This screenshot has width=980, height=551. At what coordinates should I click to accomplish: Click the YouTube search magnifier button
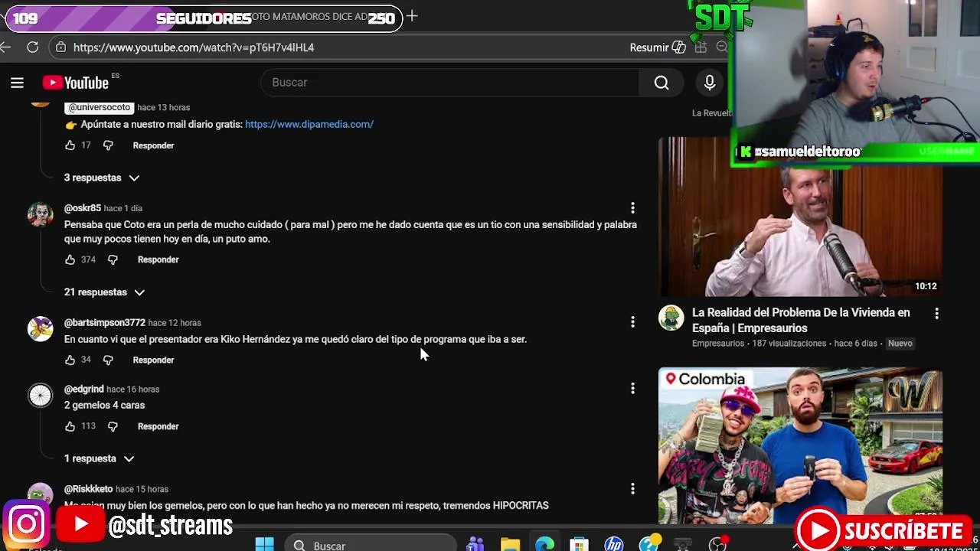661,83
